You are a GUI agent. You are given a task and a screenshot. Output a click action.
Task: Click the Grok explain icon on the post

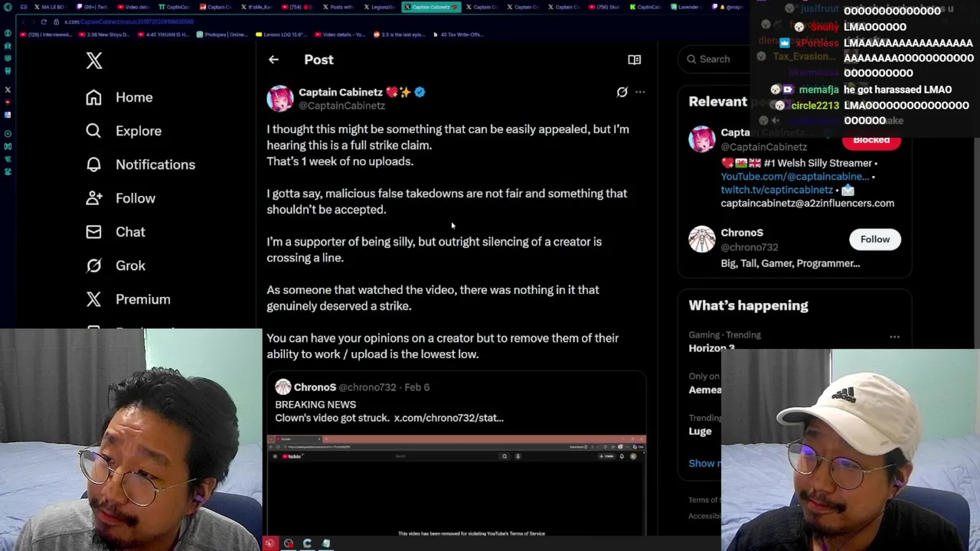622,92
